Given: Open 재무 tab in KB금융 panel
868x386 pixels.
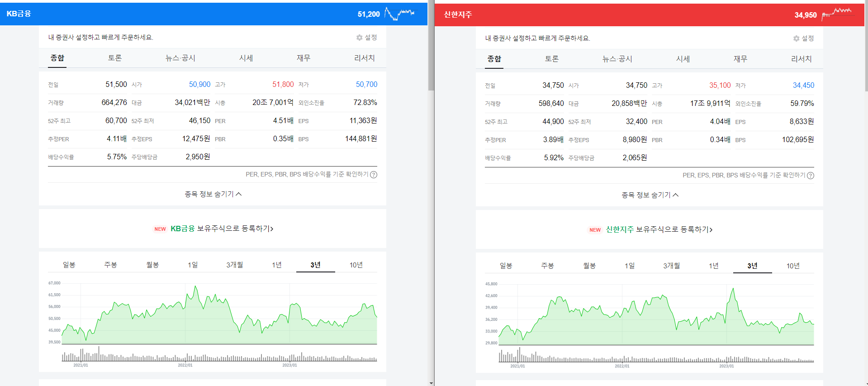Looking at the screenshot, I should (304, 58).
